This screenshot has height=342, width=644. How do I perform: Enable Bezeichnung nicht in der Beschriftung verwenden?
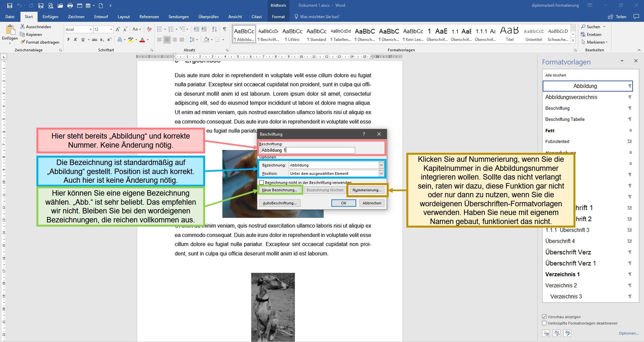point(261,182)
